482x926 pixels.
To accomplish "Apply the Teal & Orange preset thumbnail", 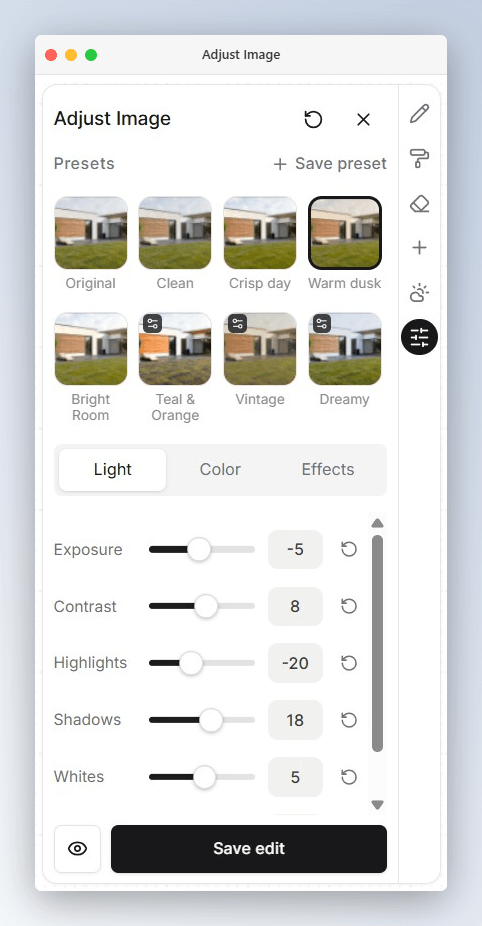I will click(x=175, y=349).
